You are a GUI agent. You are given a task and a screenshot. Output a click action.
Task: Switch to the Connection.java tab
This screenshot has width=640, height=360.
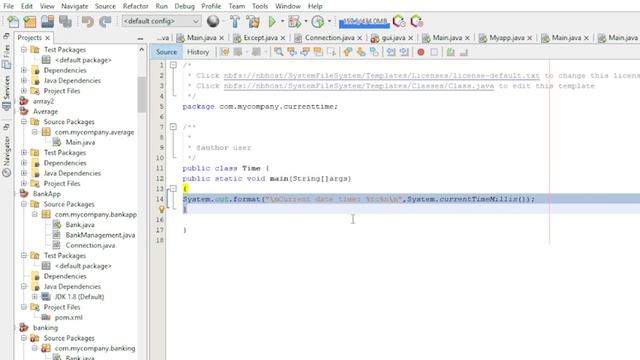tap(329, 38)
